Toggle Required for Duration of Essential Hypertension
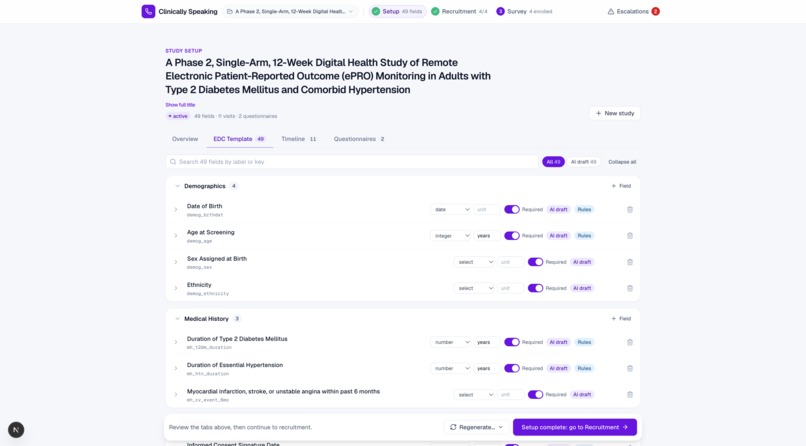This screenshot has height=446, width=806. pyautogui.click(x=511, y=368)
